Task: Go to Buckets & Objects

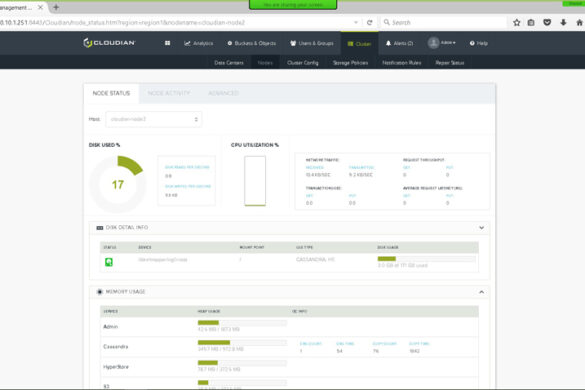Action: [x=252, y=43]
